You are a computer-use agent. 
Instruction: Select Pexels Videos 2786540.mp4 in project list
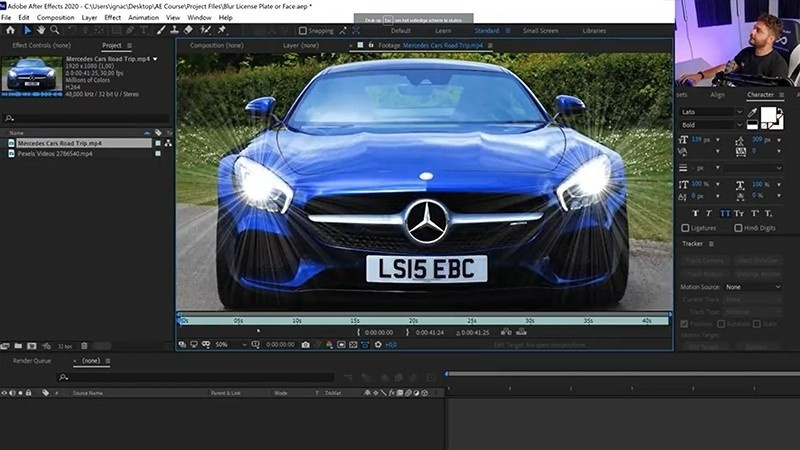(55, 154)
